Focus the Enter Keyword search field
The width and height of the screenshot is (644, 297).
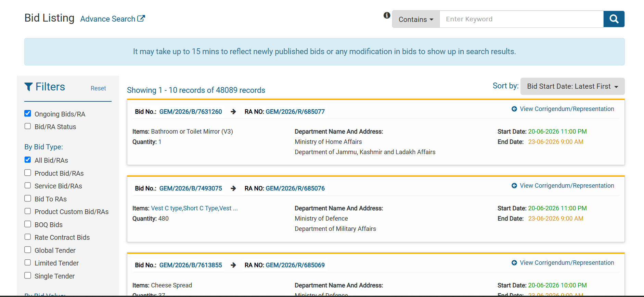[521, 19]
